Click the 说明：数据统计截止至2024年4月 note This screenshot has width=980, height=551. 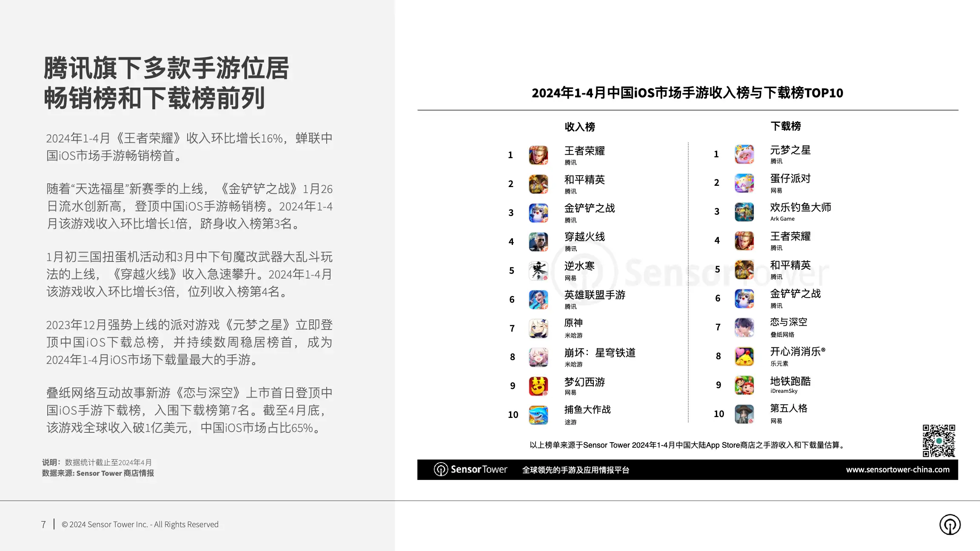pyautogui.click(x=97, y=462)
